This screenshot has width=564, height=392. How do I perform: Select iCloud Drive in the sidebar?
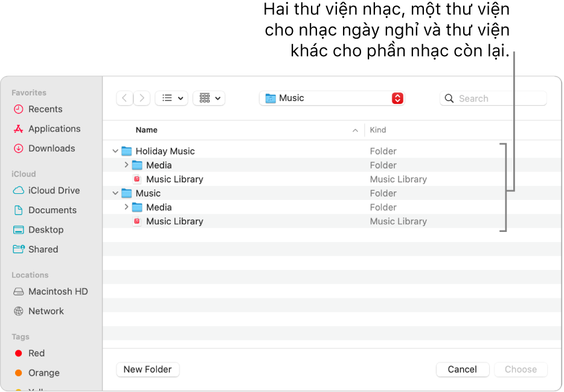(46, 190)
